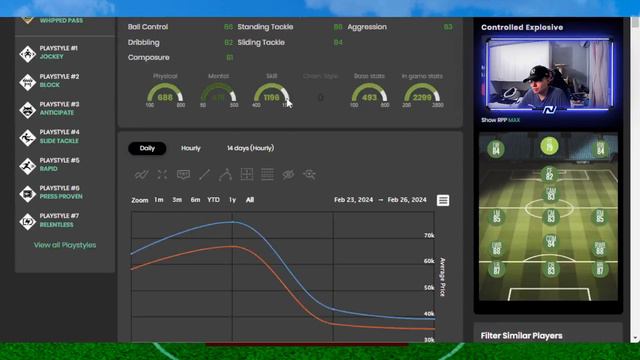Select the text label annotation tool
This screenshot has height=360, width=640.
click(x=183, y=175)
